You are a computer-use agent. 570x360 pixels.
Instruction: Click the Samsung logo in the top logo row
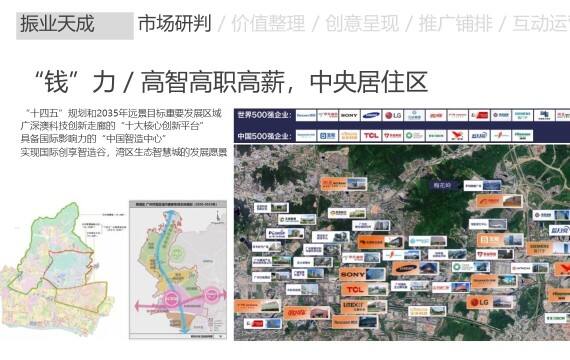(x=371, y=115)
